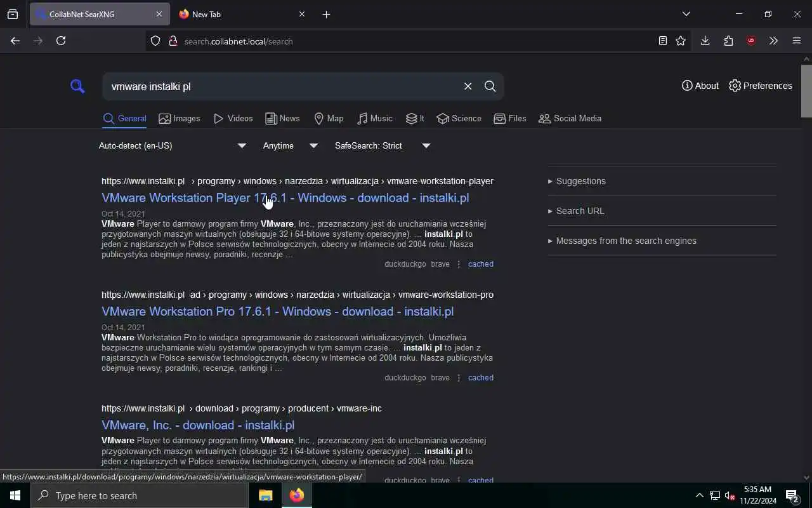The height and width of the screenshot is (508, 812).
Task: Click the site information lock icon
Action: pyautogui.click(x=173, y=41)
